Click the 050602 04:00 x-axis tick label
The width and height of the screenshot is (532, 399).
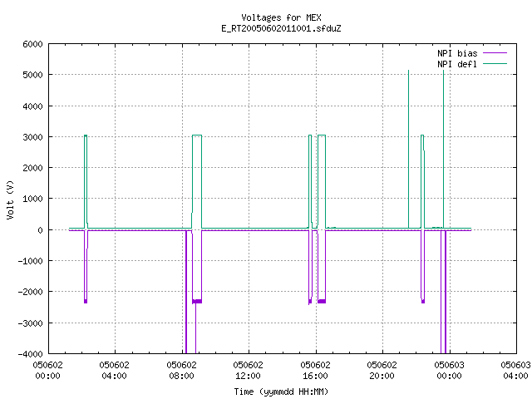(115, 371)
